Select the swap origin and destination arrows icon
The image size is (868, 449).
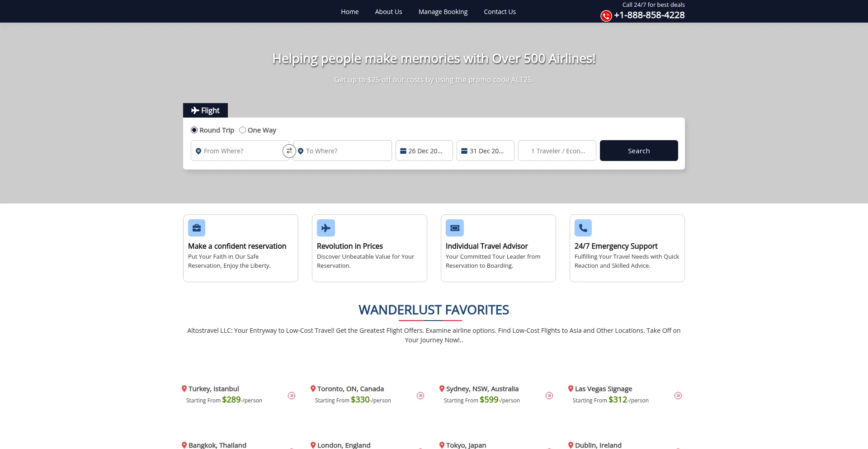289,151
